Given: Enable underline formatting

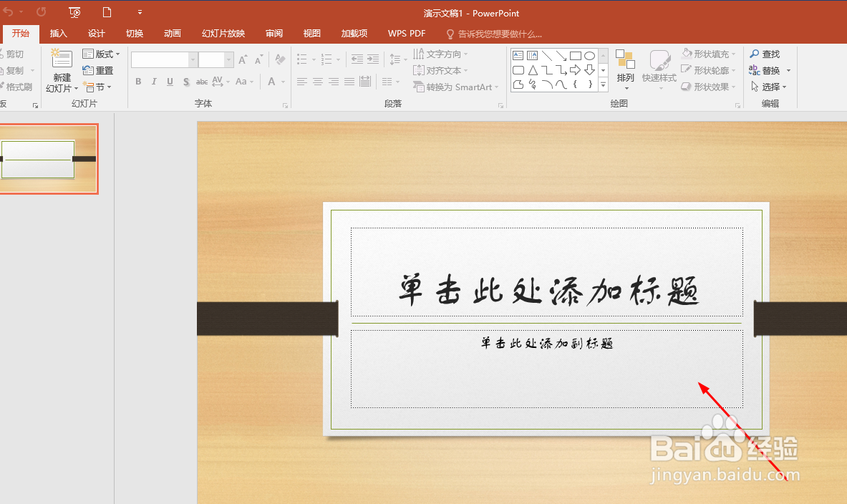Looking at the screenshot, I should point(169,82).
